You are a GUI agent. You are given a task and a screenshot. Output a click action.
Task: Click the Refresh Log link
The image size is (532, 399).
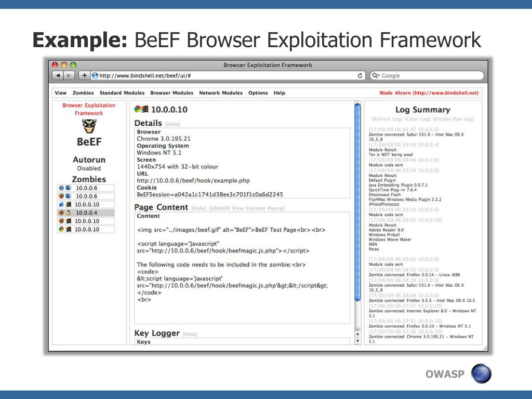tap(387, 119)
